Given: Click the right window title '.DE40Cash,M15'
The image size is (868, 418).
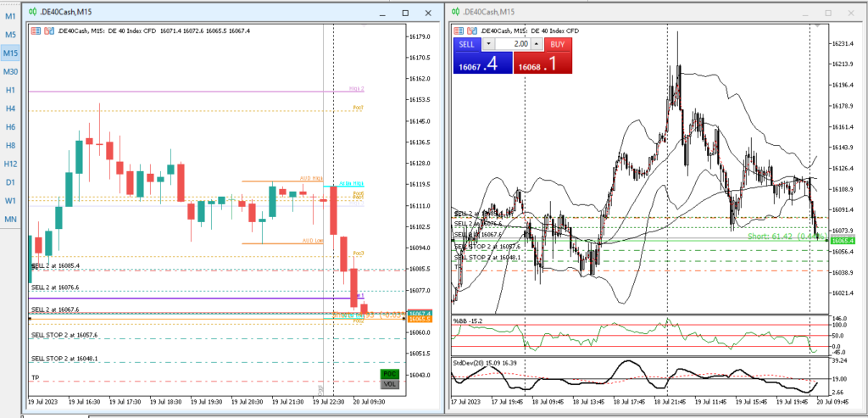Looking at the screenshot, I should [x=489, y=12].
